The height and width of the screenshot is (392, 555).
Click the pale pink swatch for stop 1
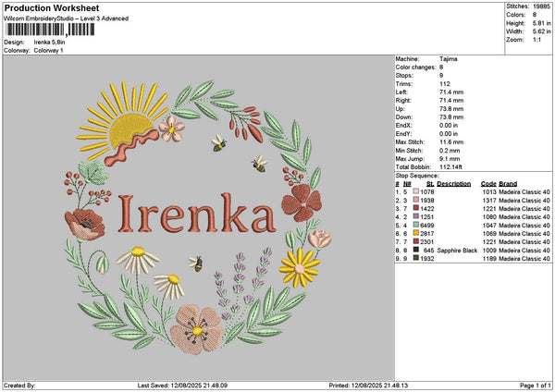(417, 192)
